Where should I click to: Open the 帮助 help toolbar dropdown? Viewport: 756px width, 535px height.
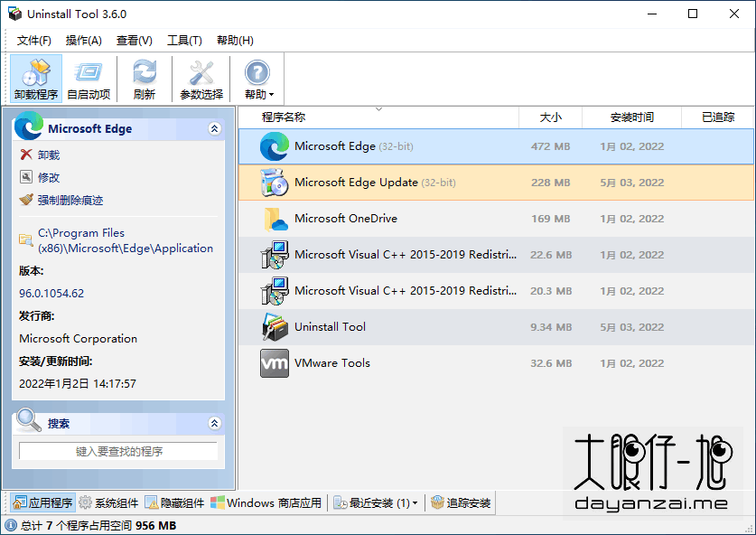(258, 79)
